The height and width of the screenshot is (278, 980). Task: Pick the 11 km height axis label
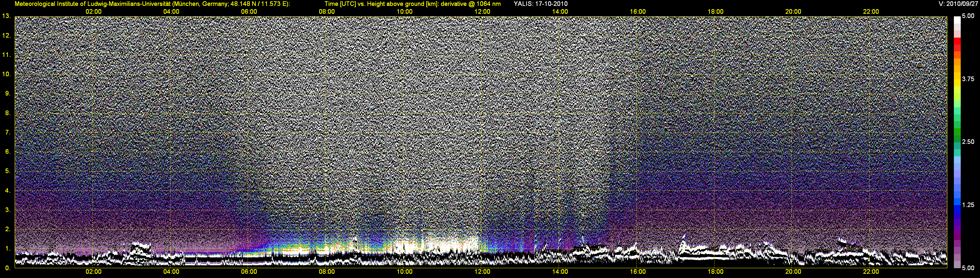(7, 55)
